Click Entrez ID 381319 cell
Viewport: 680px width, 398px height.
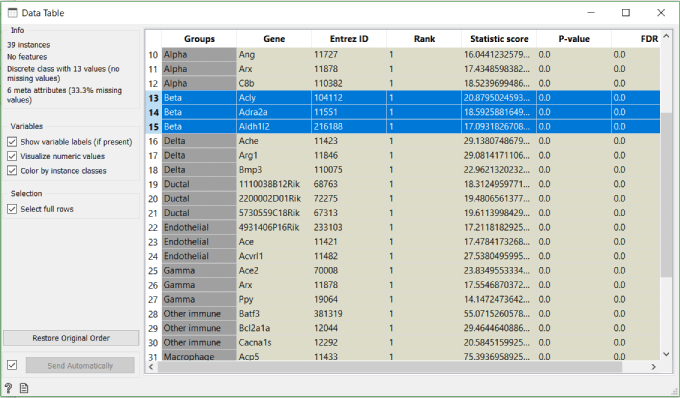(349, 313)
